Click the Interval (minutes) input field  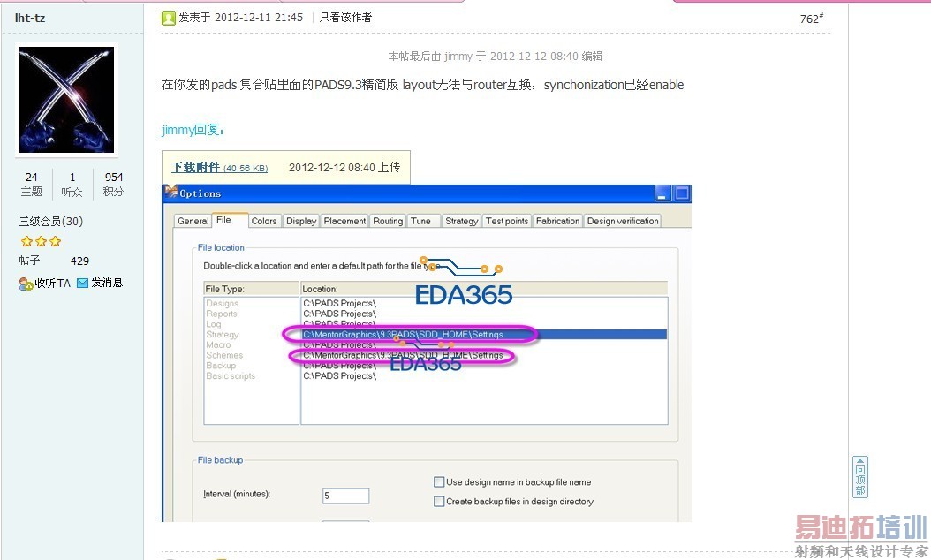(x=345, y=496)
